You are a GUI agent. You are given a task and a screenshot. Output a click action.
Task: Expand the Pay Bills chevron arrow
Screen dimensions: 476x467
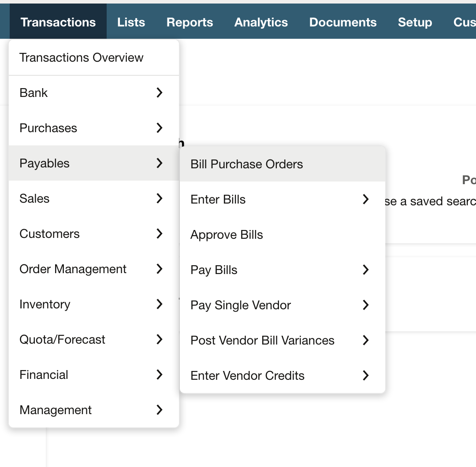pyautogui.click(x=366, y=270)
